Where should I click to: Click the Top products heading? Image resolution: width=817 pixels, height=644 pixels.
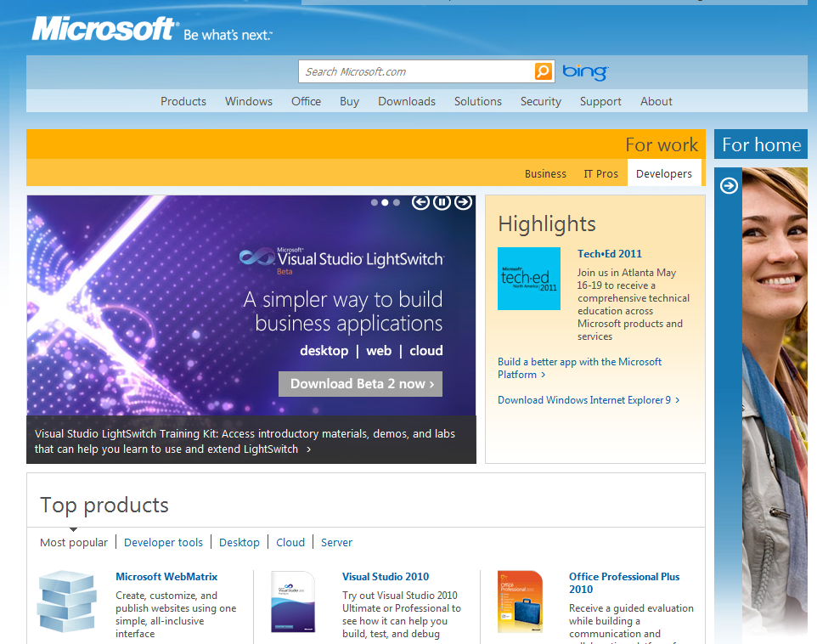coord(104,506)
